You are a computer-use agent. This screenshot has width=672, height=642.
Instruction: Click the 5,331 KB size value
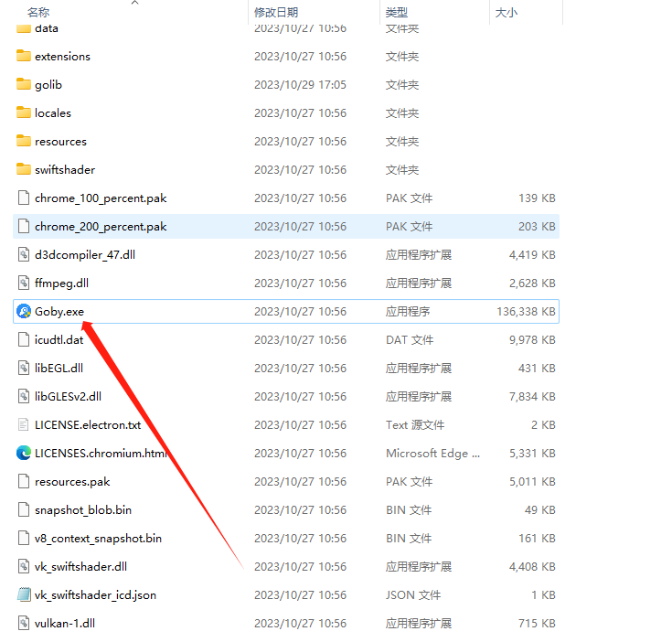tap(532, 454)
